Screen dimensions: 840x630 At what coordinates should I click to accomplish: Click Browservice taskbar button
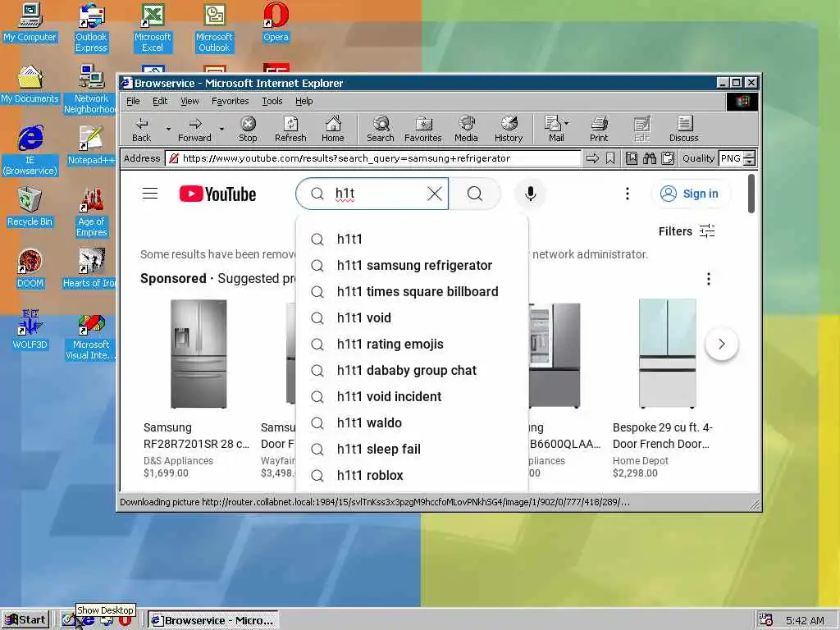click(x=212, y=620)
